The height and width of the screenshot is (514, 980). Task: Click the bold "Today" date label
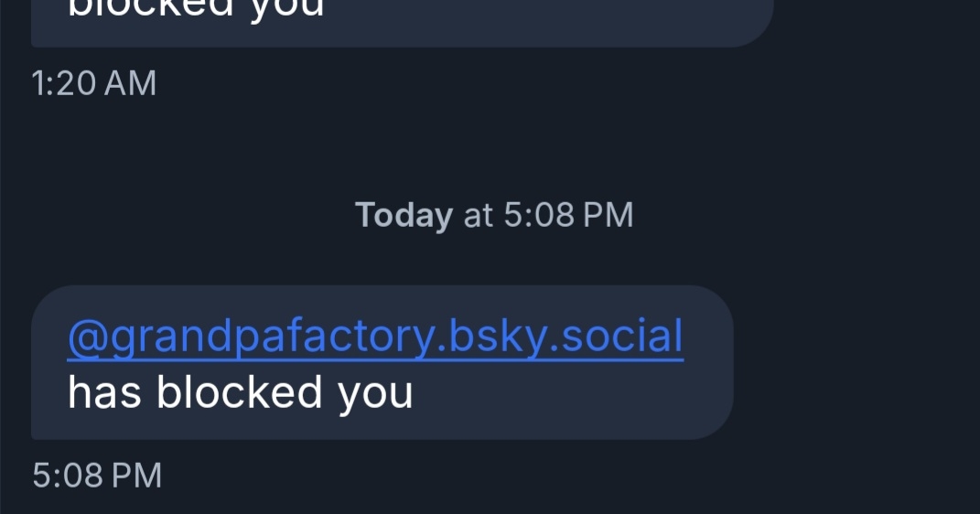[x=404, y=216]
